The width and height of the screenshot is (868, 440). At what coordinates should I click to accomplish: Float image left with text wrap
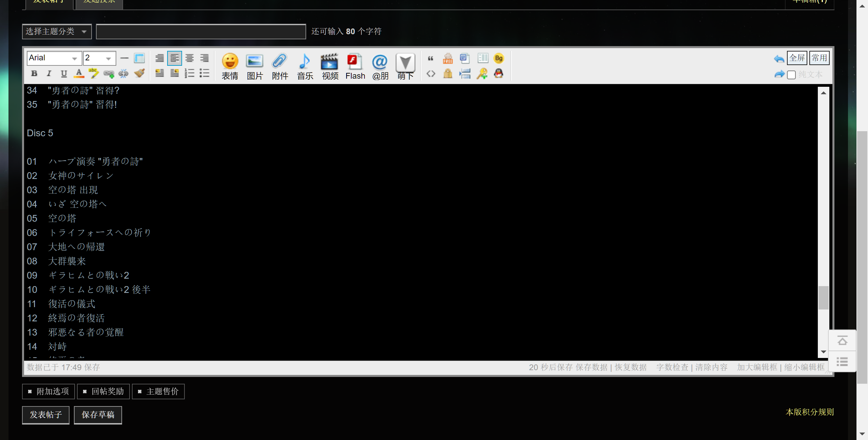tap(160, 73)
